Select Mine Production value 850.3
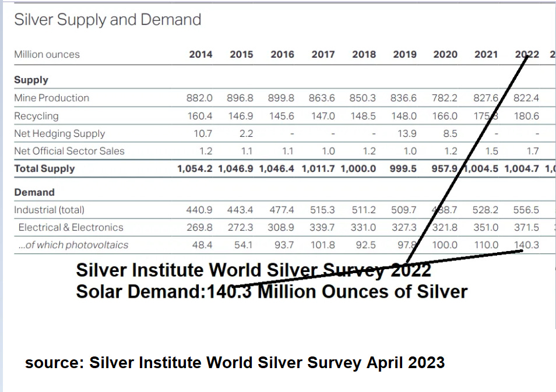 [x=363, y=98]
